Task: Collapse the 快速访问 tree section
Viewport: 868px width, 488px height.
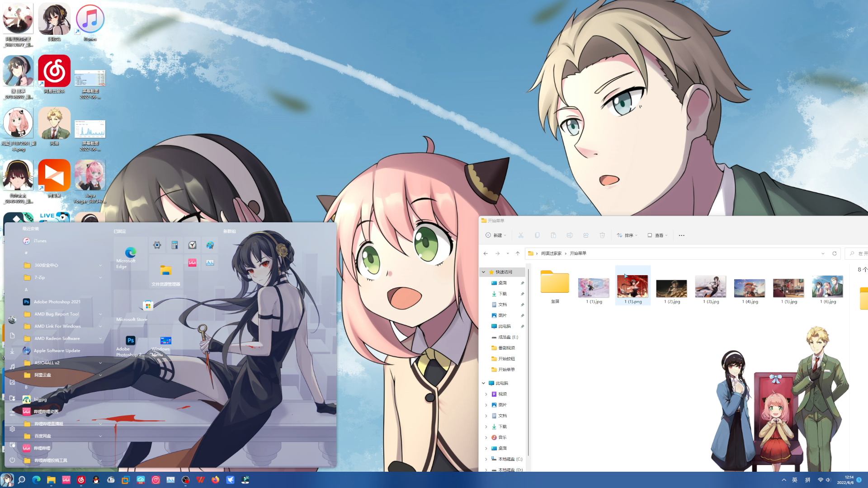Action: [x=483, y=272]
